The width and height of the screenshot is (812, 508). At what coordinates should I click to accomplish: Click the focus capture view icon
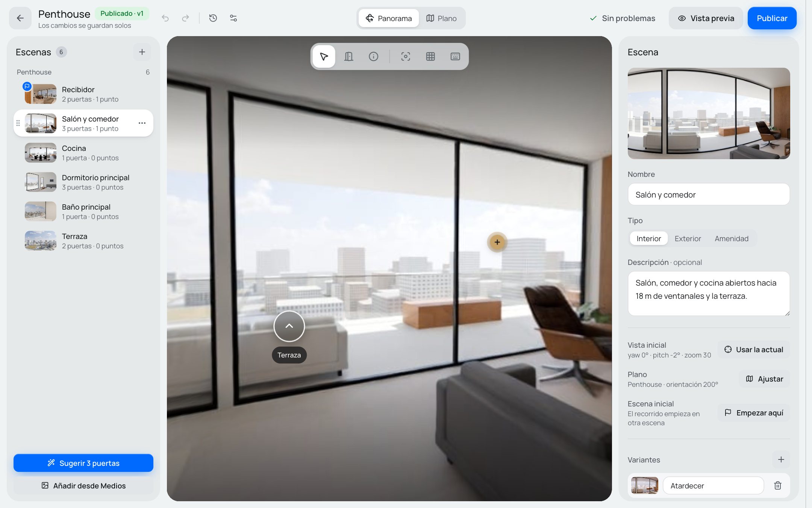(x=406, y=56)
